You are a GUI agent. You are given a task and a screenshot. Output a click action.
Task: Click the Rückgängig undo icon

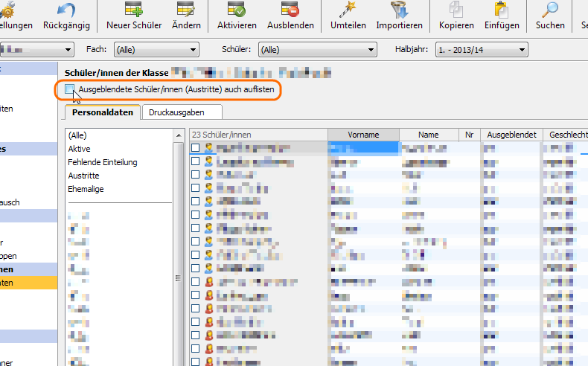(65, 10)
